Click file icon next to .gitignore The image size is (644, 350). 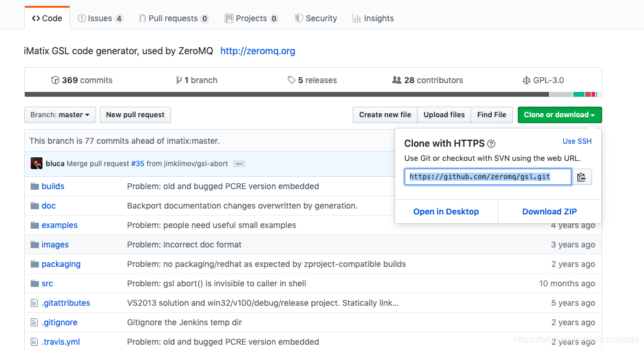[x=34, y=322]
